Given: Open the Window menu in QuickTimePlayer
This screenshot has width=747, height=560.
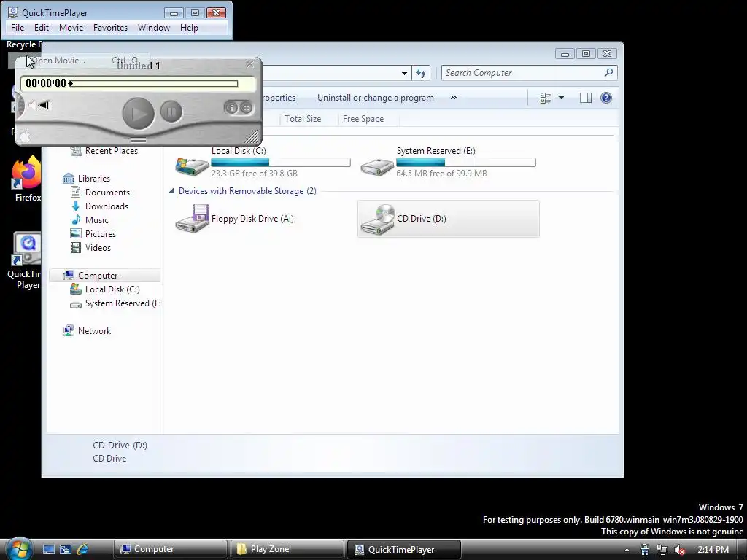Looking at the screenshot, I should (154, 28).
